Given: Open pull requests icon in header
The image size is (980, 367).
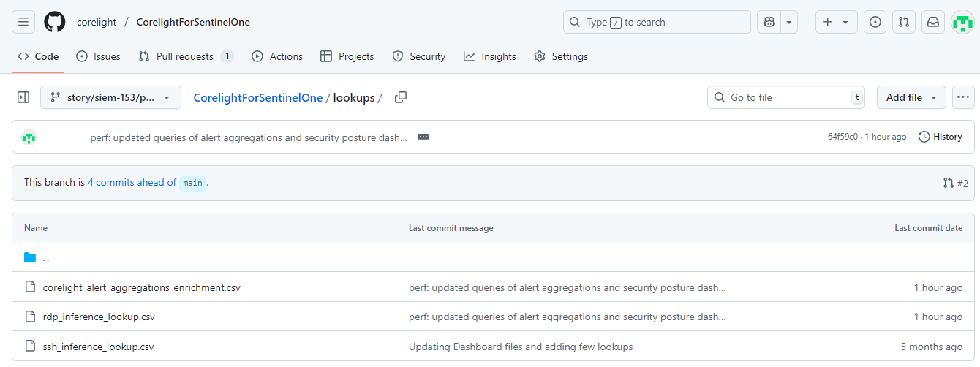Looking at the screenshot, I should 904,22.
